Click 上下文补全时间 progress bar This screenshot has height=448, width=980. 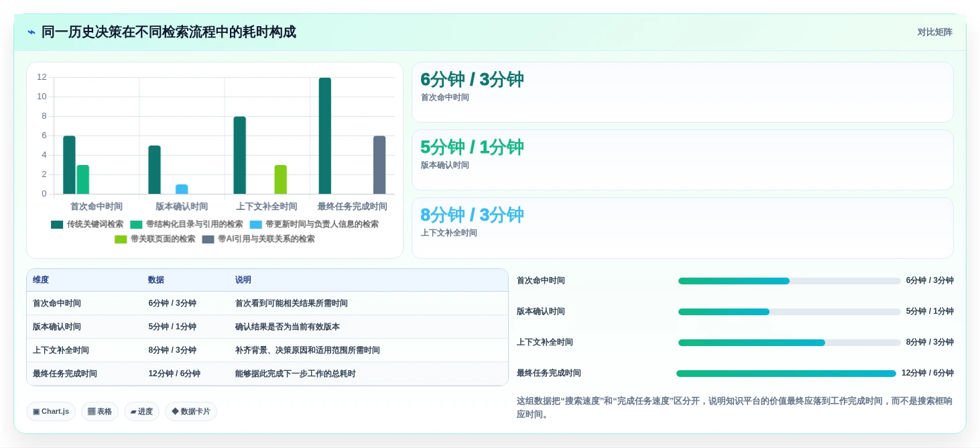tap(790, 343)
